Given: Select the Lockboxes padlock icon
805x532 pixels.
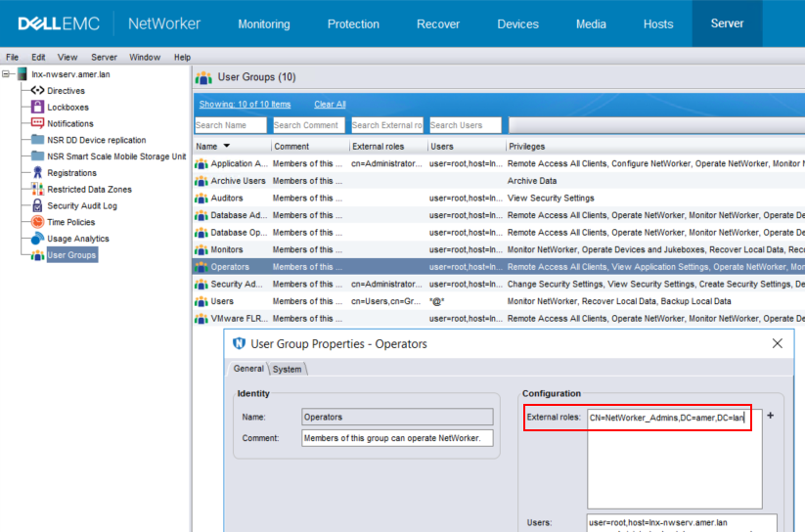Looking at the screenshot, I should point(38,108).
